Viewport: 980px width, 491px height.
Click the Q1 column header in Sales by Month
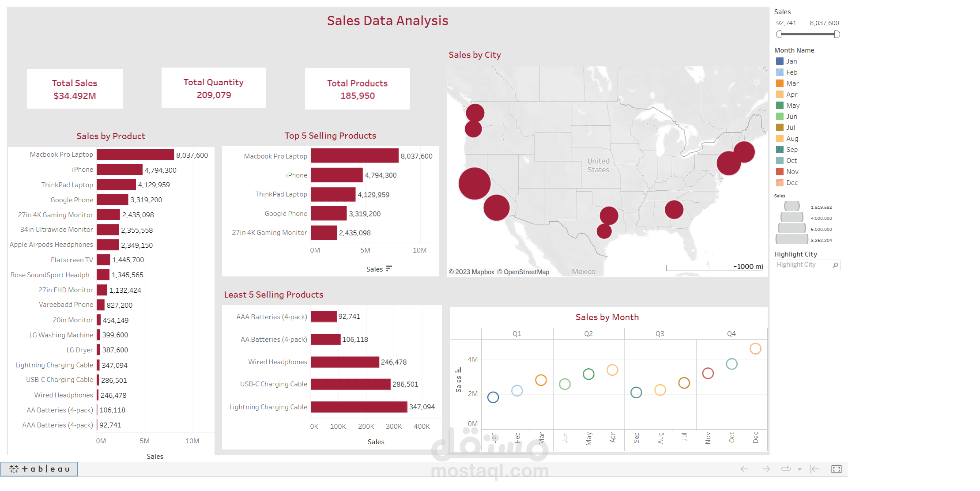[517, 334]
